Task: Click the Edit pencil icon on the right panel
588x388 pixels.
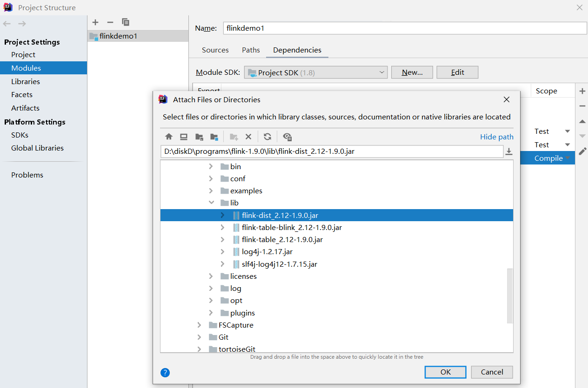Action: point(582,151)
